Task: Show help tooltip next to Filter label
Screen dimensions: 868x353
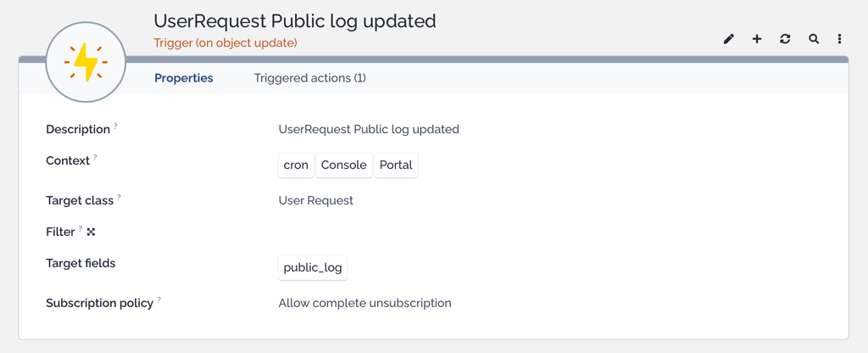Action: pos(81,228)
